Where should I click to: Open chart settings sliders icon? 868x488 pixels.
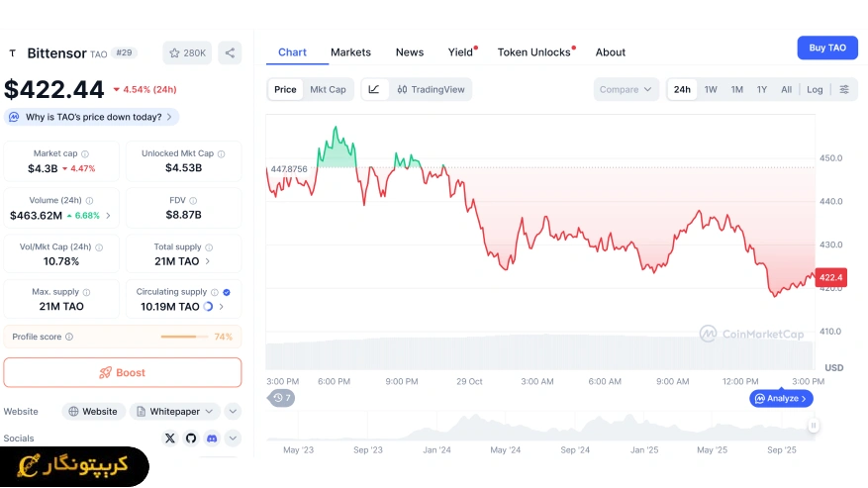click(x=844, y=89)
